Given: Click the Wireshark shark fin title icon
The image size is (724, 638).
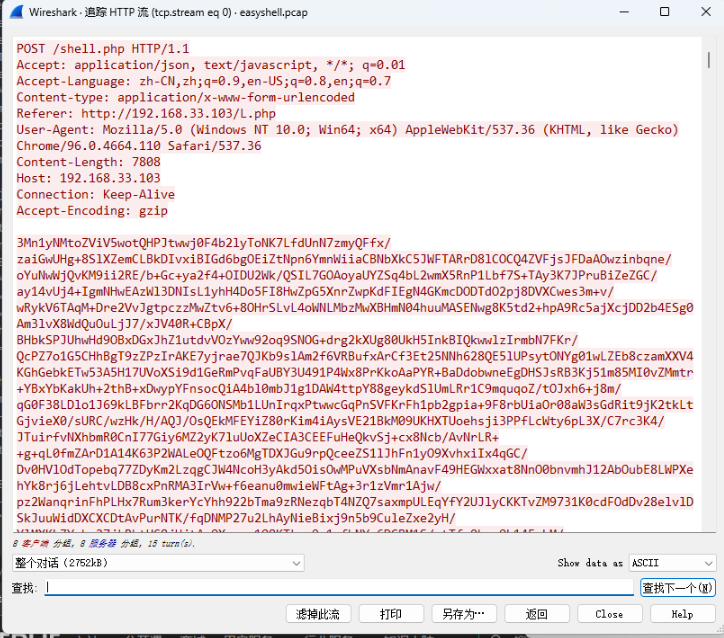Looking at the screenshot, I should (17, 12).
